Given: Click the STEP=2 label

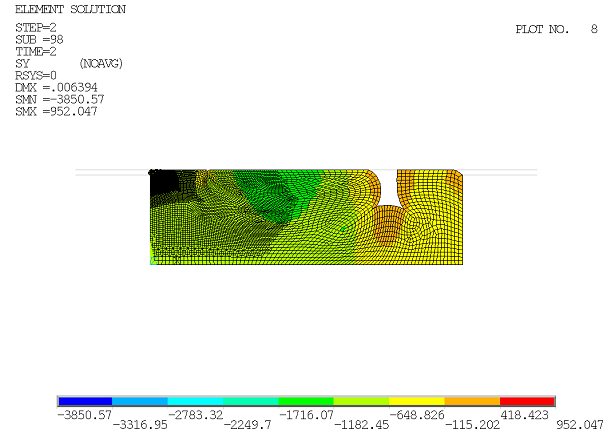Looking at the screenshot, I should tap(36, 28).
